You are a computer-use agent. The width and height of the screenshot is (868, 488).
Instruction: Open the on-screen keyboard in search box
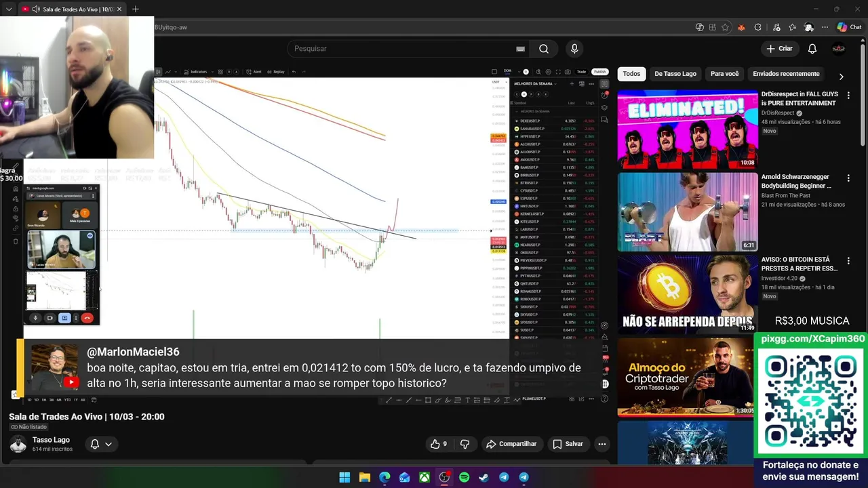tap(520, 49)
